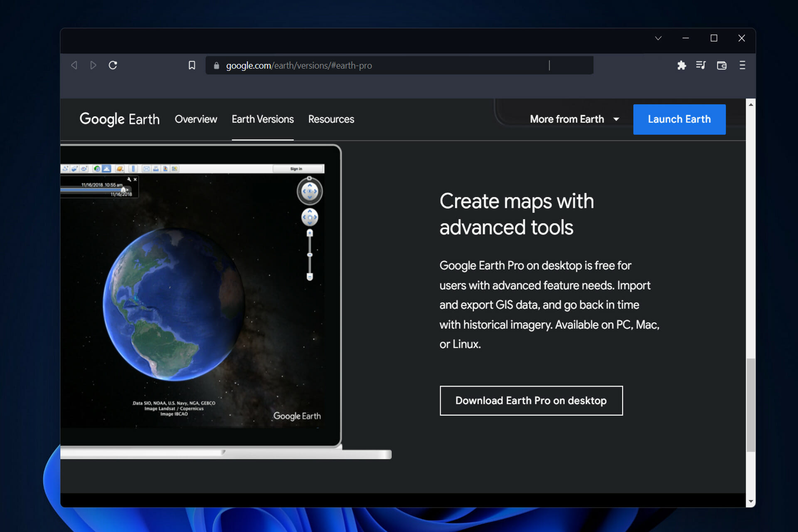This screenshot has height=532, width=798.
Task: Click the move joystick control in screenshot
Action: click(x=310, y=217)
